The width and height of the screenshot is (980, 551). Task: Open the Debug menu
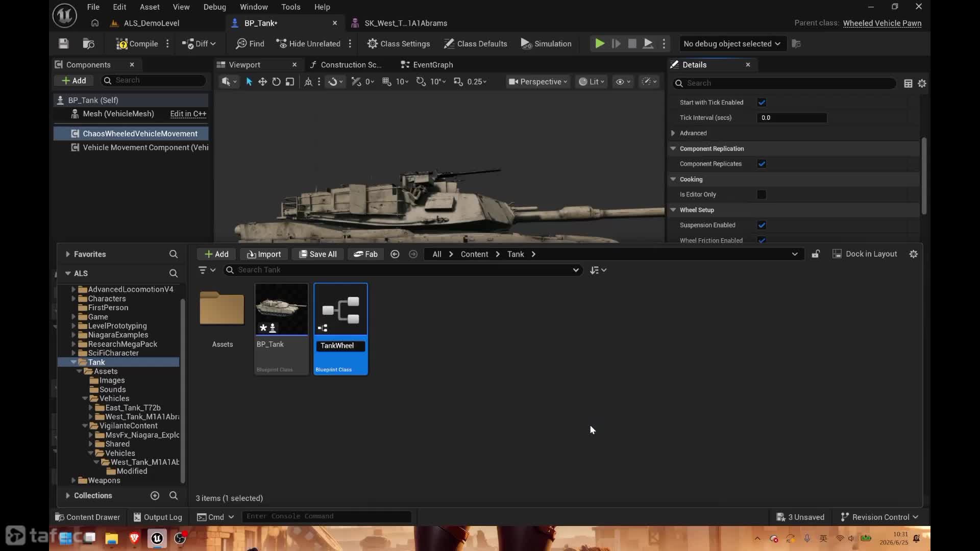215,7
